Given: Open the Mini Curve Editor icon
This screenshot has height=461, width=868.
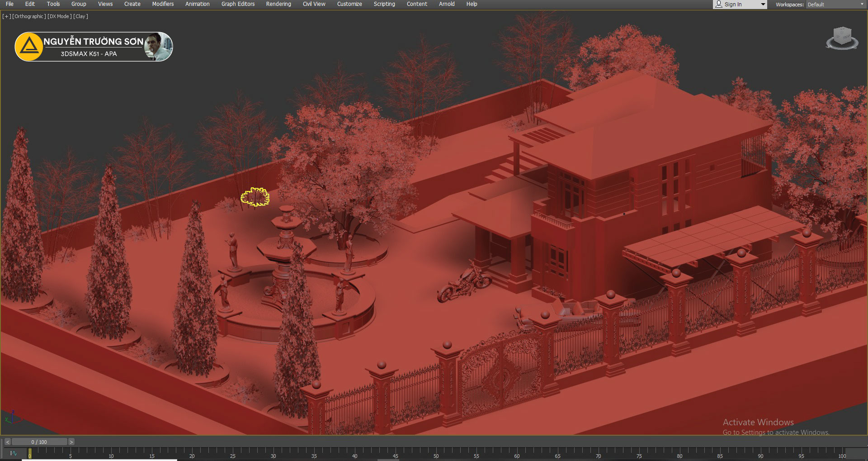Looking at the screenshot, I should click(x=14, y=453).
